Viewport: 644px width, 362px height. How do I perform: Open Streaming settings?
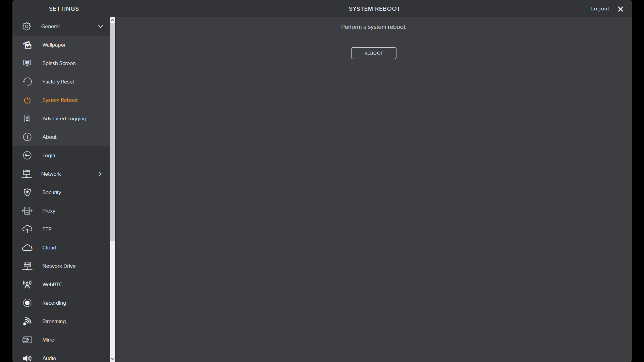tap(61, 321)
